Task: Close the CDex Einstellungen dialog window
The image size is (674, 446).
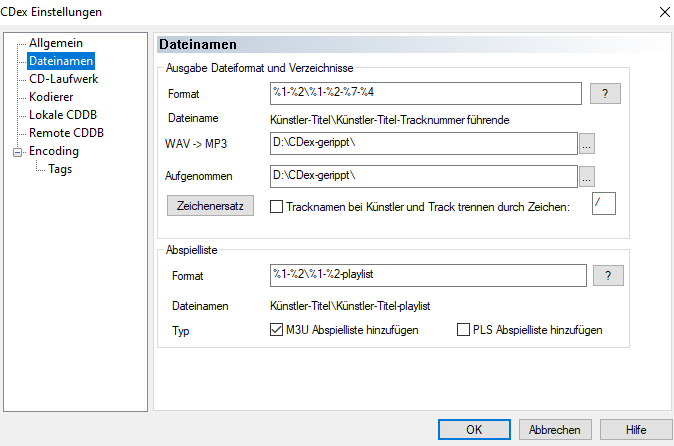Action: click(659, 11)
